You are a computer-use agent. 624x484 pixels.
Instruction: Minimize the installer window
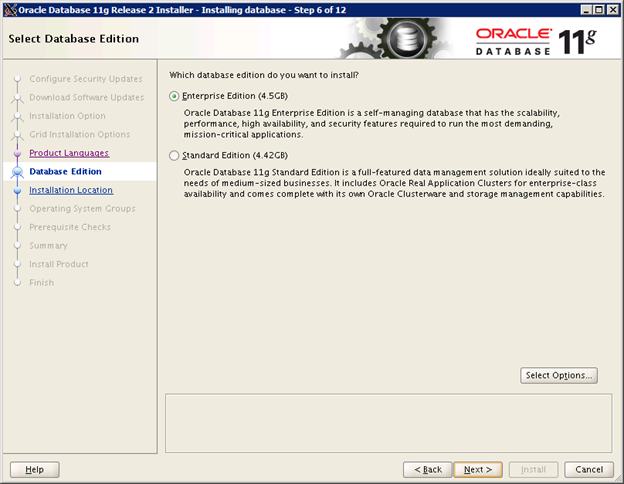(586, 10)
